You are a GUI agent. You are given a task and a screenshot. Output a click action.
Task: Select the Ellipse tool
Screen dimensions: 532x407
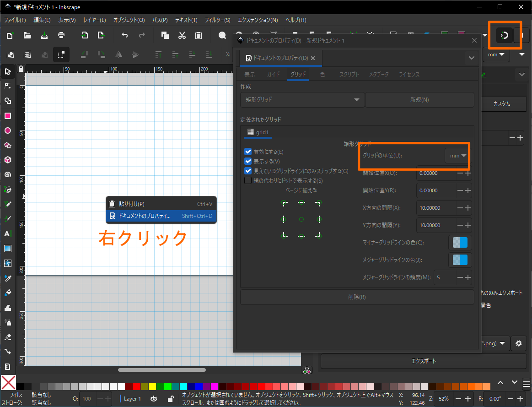tap(8, 130)
